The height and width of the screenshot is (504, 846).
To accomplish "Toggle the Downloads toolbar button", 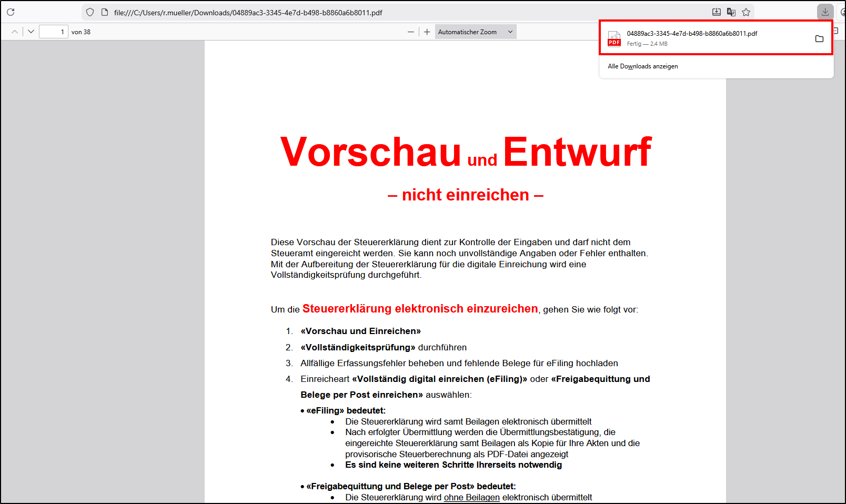I will click(825, 12).
